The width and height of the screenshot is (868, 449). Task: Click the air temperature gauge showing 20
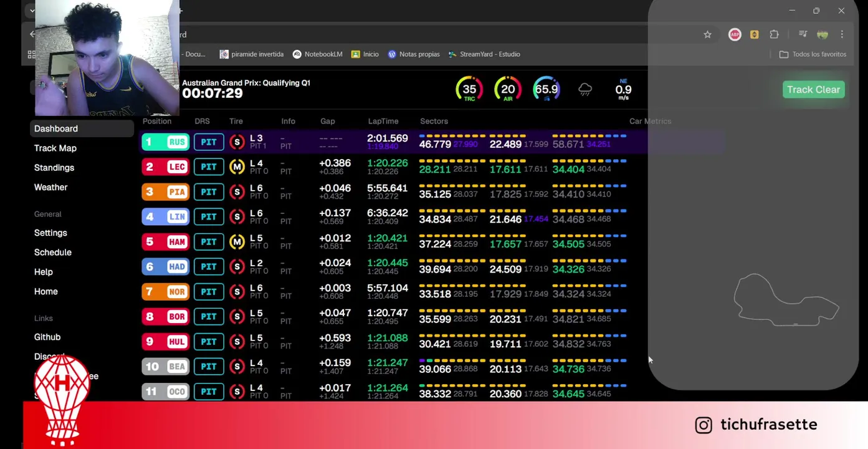coord(508,90)
